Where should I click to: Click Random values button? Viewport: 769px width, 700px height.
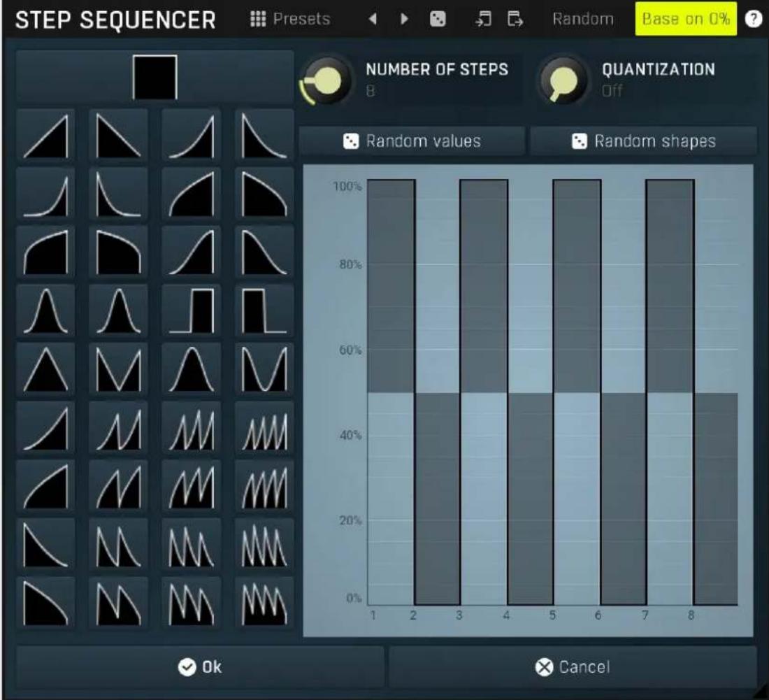(x=412, y=141)
